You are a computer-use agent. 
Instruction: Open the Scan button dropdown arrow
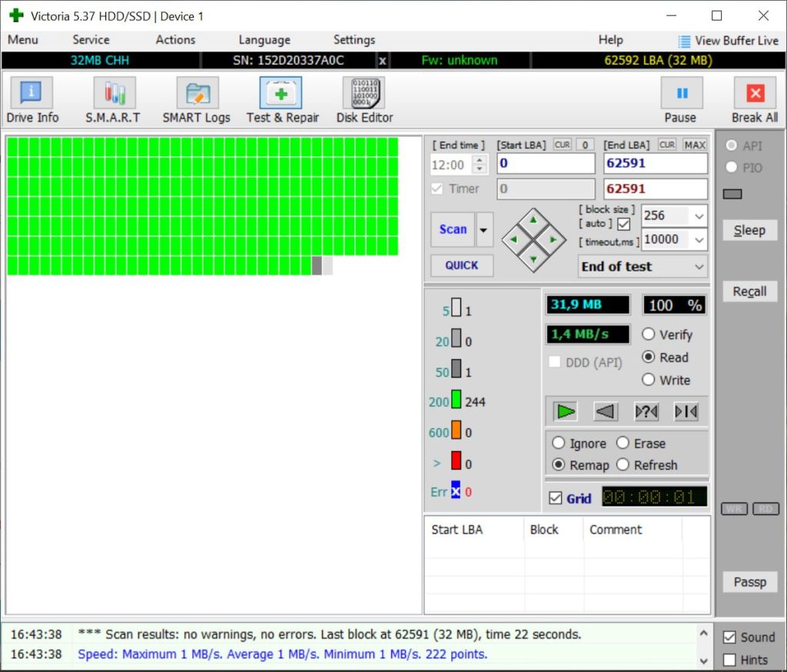click(484, 230)
